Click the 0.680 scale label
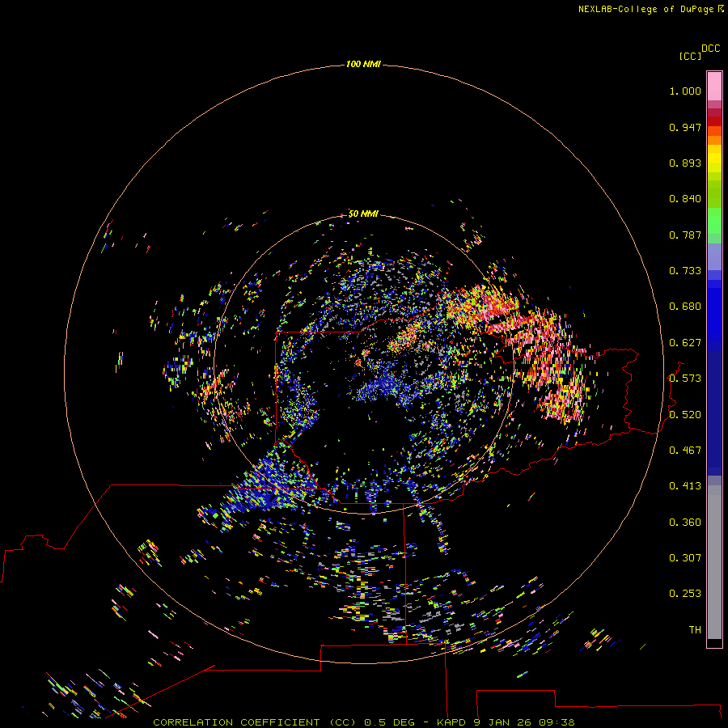Viewport: 728px width, 728px height. [685, 307]
